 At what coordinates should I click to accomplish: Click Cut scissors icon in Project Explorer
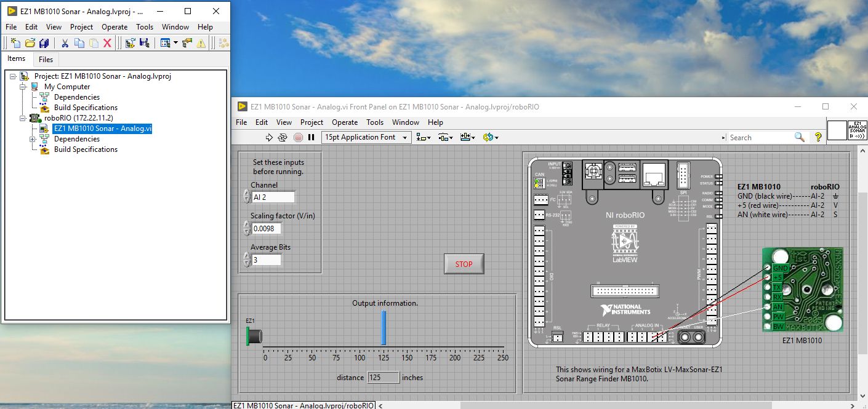[x=65, y=43]
